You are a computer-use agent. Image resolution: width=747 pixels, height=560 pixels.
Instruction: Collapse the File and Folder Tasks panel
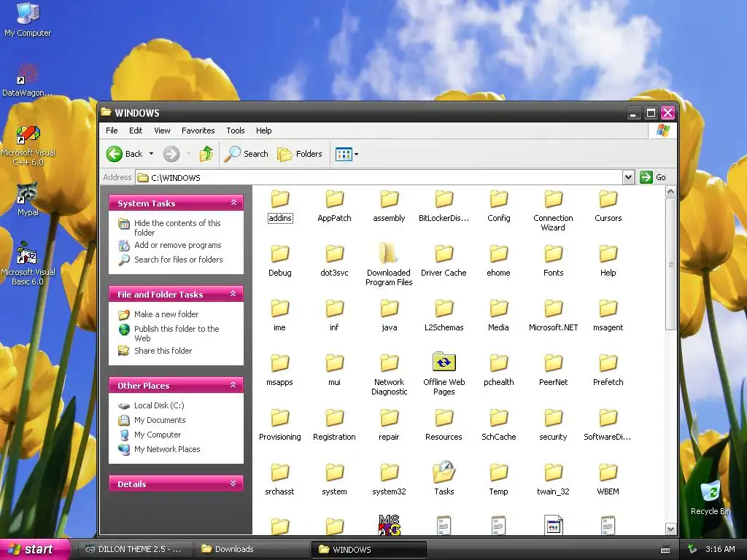pos(233,294)
